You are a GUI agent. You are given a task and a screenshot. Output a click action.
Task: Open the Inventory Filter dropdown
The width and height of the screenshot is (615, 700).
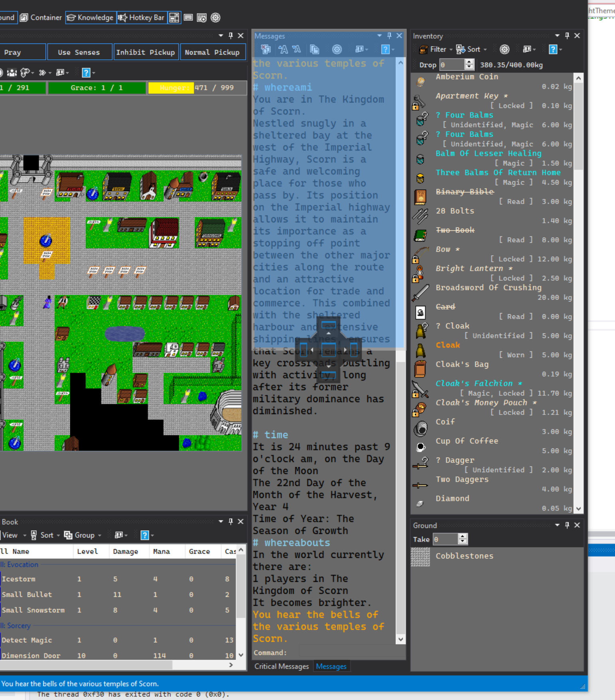[435, 50]
